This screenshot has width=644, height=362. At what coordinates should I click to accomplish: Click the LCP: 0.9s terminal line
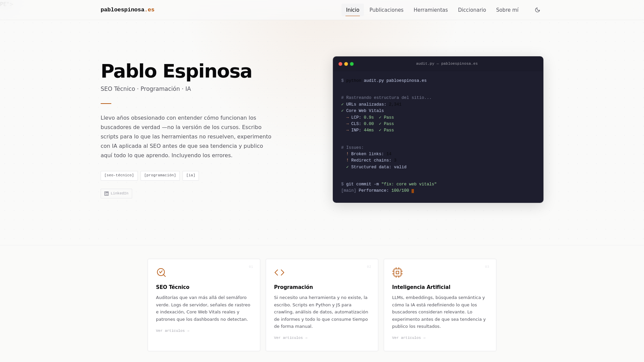click(370, 118)
